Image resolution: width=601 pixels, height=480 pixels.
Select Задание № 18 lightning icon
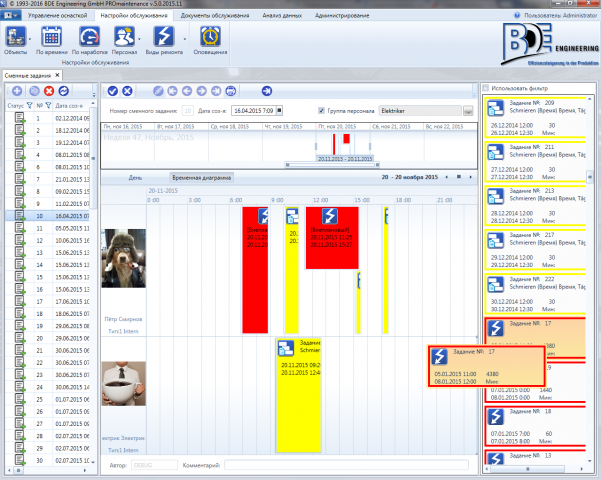[x=496, y=417]
